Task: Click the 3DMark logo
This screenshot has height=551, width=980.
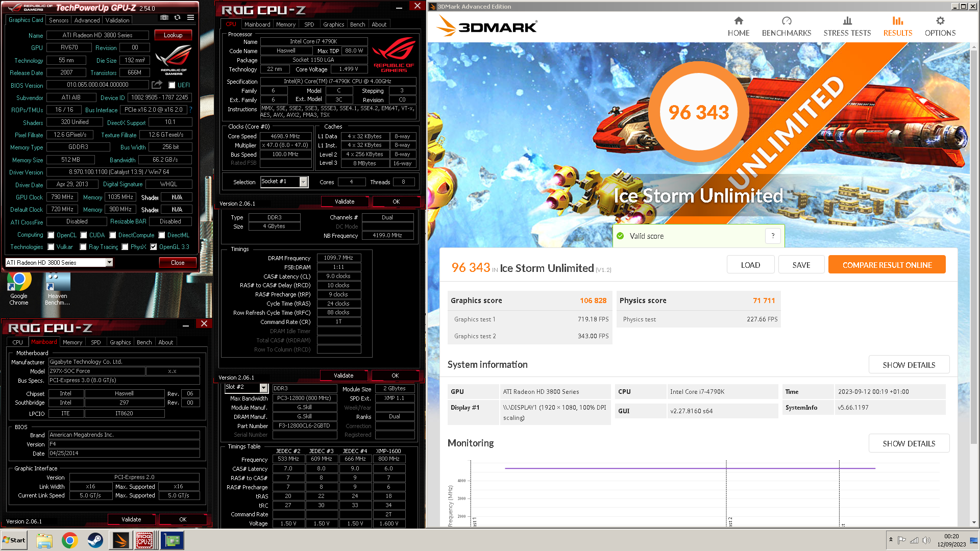Action: click(487, 27)
